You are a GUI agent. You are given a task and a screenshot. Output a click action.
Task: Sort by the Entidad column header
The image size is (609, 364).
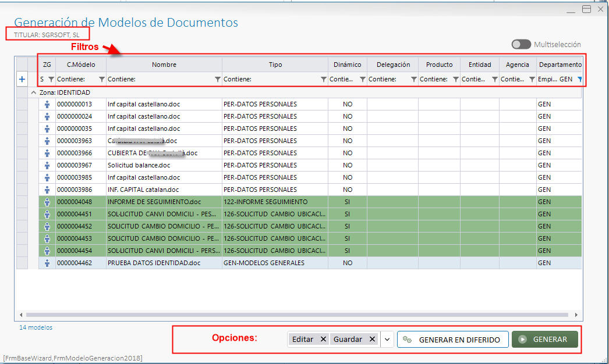(480, 65)
